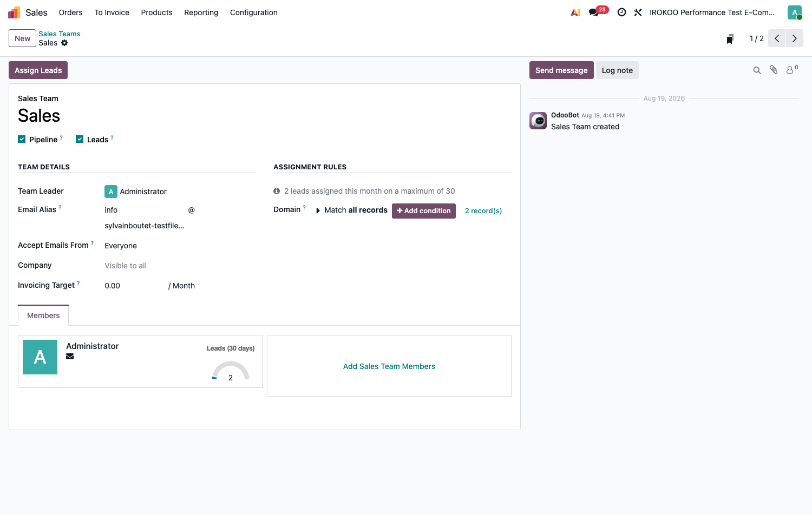The width and height of the screenshot is (812, 514).
Task: Open the 2 record(s) link
Action: pyautogui.click(x=483, y=211)
